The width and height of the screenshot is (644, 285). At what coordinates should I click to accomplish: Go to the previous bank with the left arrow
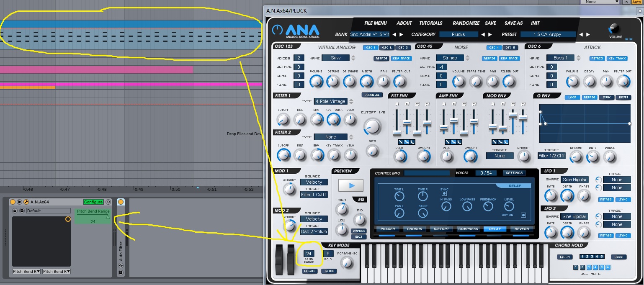(394, 34)
